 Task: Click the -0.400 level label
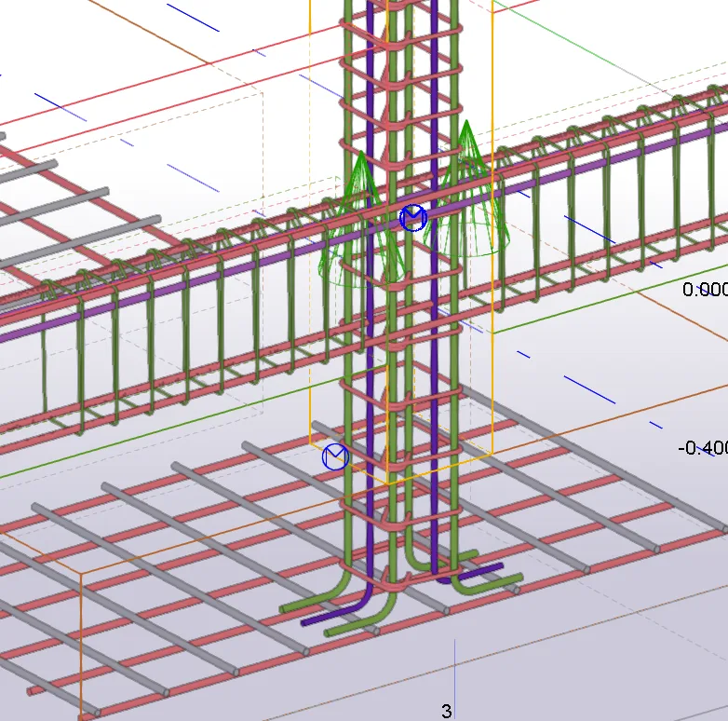(x=703, y=448)
